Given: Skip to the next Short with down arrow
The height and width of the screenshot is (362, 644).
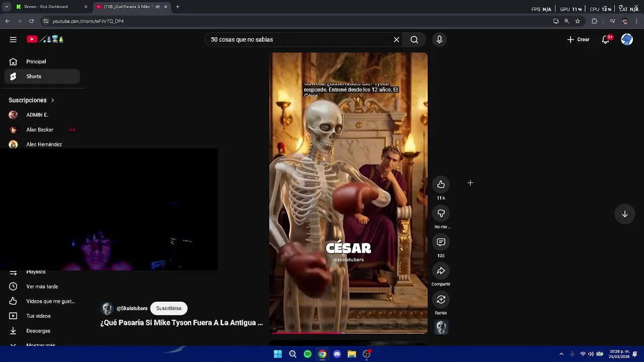Looking at the screenshot, I should (x=624, y=214).
